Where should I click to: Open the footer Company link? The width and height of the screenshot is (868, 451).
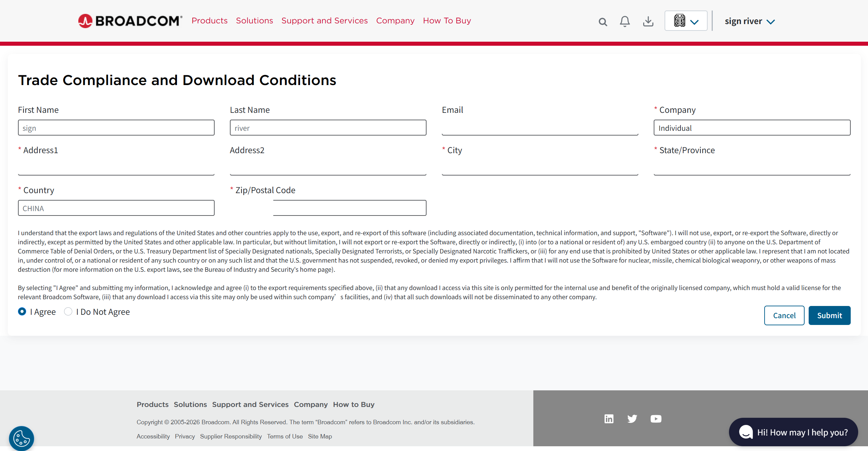click(x=311, y=405)
